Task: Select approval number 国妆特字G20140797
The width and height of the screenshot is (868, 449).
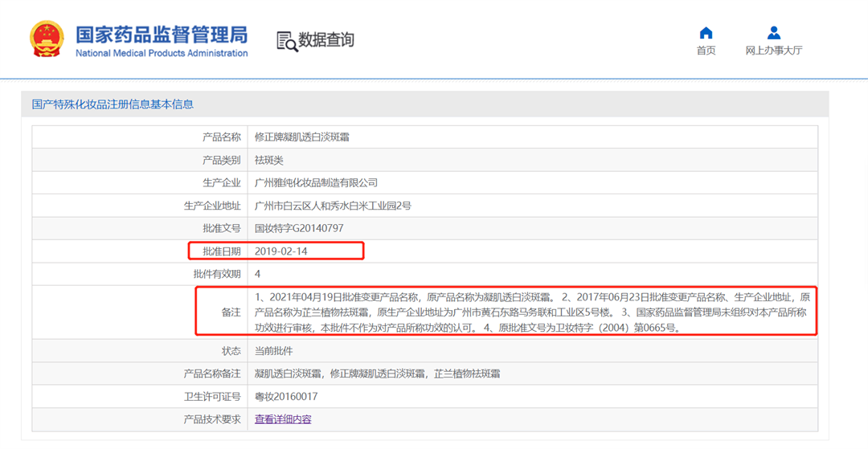Action: click(299, 228)
